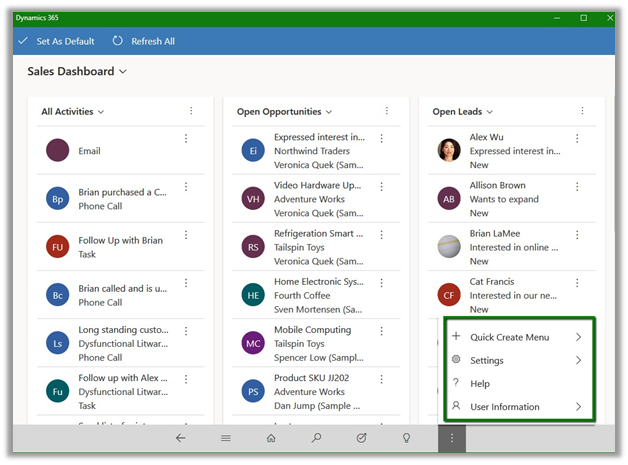Open the Open Opportunities view dropdown
628x465 pixels.
328,112
